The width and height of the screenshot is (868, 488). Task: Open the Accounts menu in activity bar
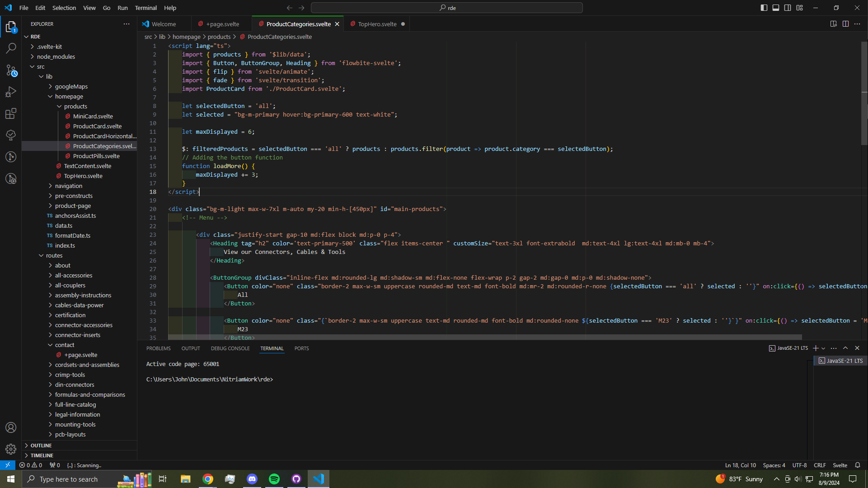(x=11, y=427)
